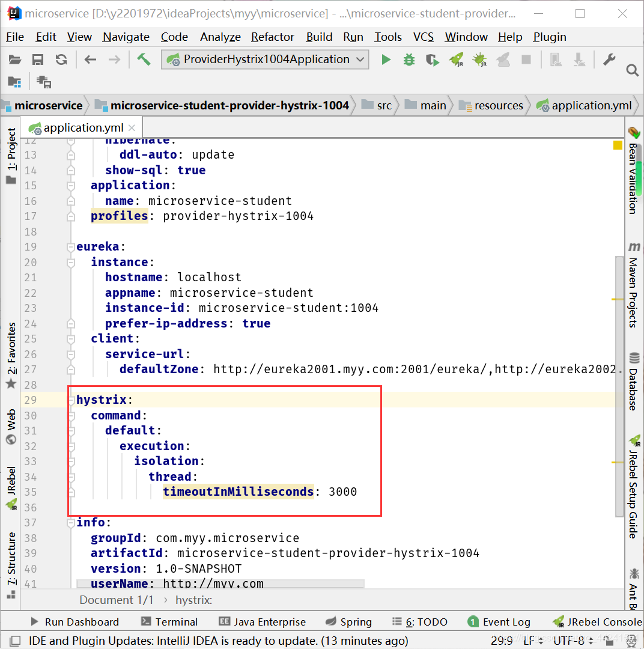
Task: Start debugging with the green bug icon
Action: click(x=409, y=59)
